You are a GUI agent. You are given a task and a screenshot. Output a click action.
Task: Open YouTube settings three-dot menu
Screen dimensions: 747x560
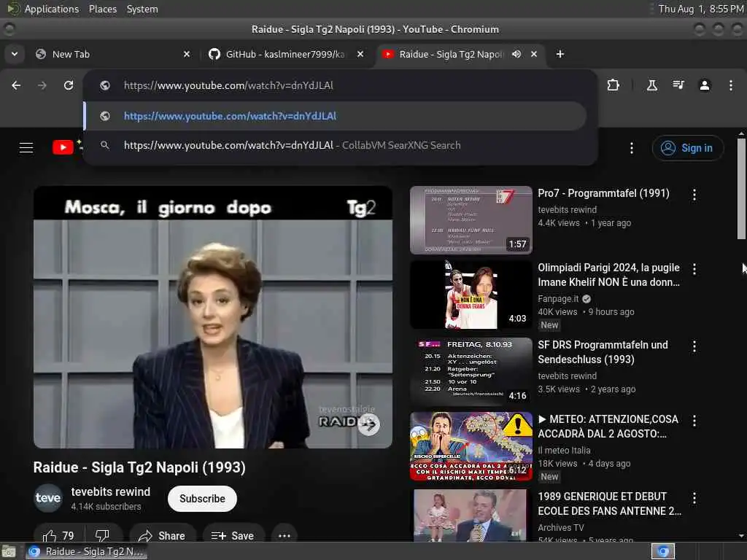(632, 148)
